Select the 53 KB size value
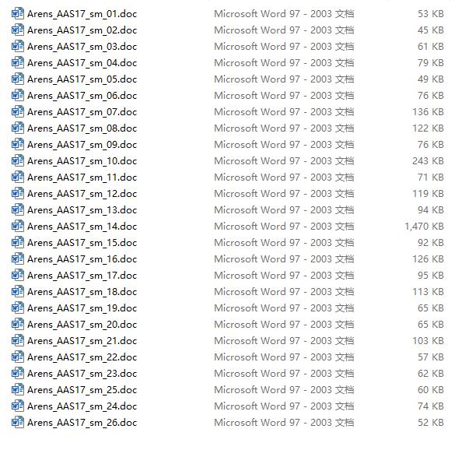 [x=431, y=14]
